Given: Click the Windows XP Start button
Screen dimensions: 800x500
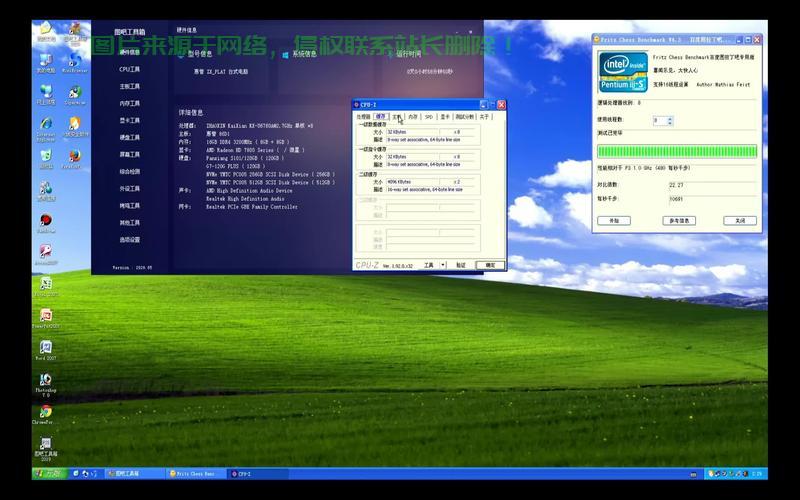Looking at the screenshot, I should click(x=48, y=473).
